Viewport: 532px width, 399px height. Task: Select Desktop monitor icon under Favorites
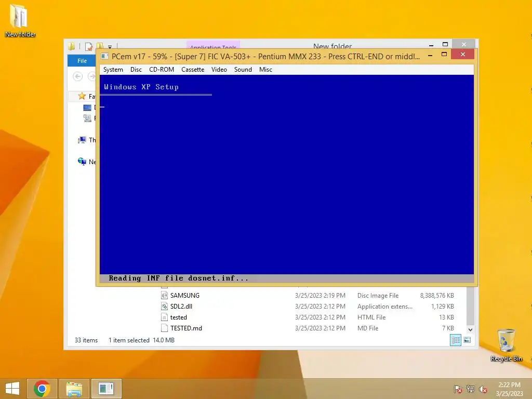click(87, 108)
